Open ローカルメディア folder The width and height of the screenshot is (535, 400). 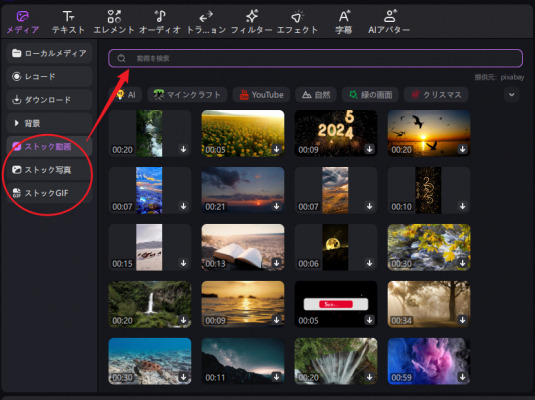click(x=49, y=53)
